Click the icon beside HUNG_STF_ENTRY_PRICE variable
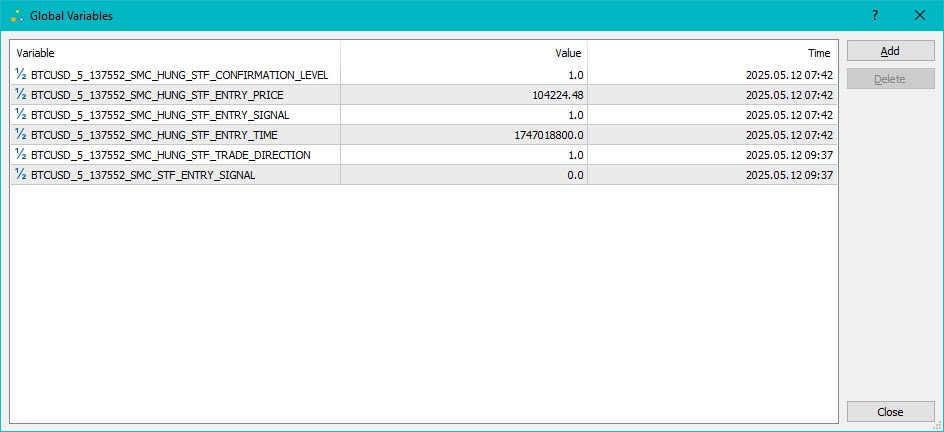Image resolution: width=944 pixels, height=432 pixels. pos(21,95)
